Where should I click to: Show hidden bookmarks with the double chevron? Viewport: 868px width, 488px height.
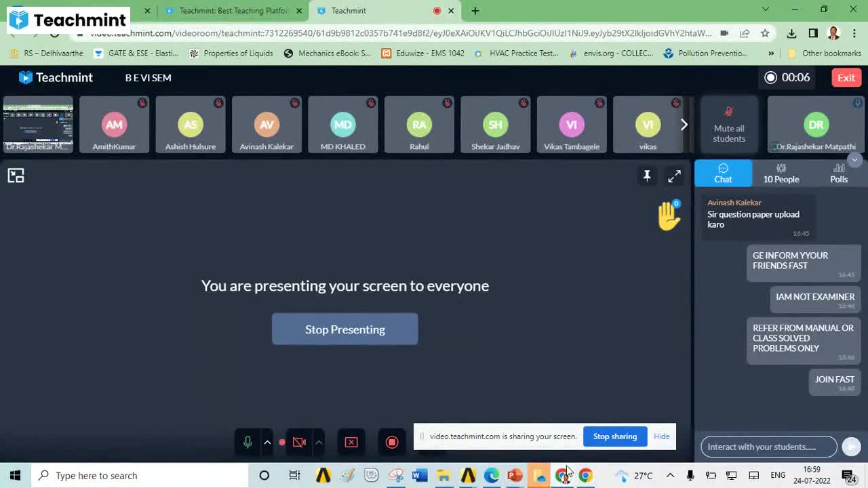point(771,53)
